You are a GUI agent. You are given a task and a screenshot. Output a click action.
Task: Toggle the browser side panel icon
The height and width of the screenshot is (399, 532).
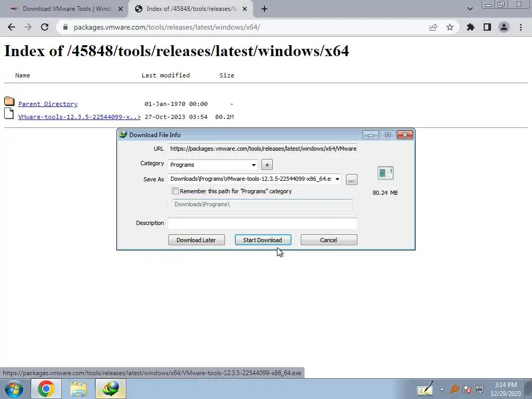487,27
